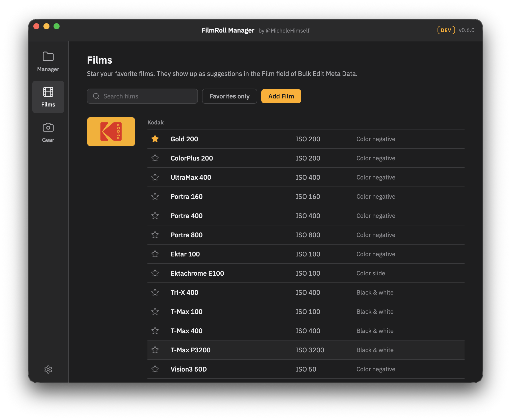This screenshot has width=511, height=420.
Task: Click the Add Film button
Action: 281,96
